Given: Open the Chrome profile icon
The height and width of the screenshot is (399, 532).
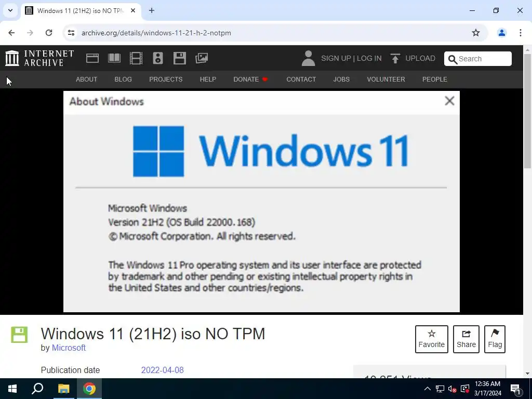Looking at the screenshot, I should tap(501, 33).
